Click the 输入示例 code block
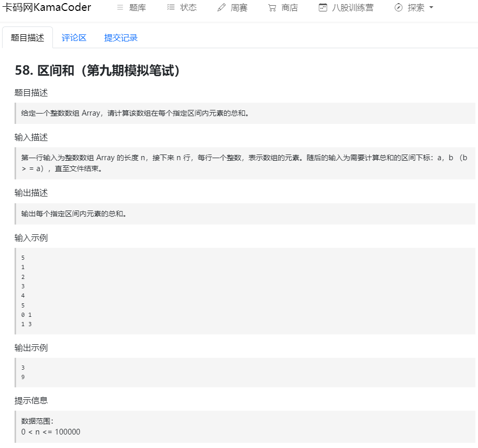The image size is (478, 448). click(x=239, y=290)
